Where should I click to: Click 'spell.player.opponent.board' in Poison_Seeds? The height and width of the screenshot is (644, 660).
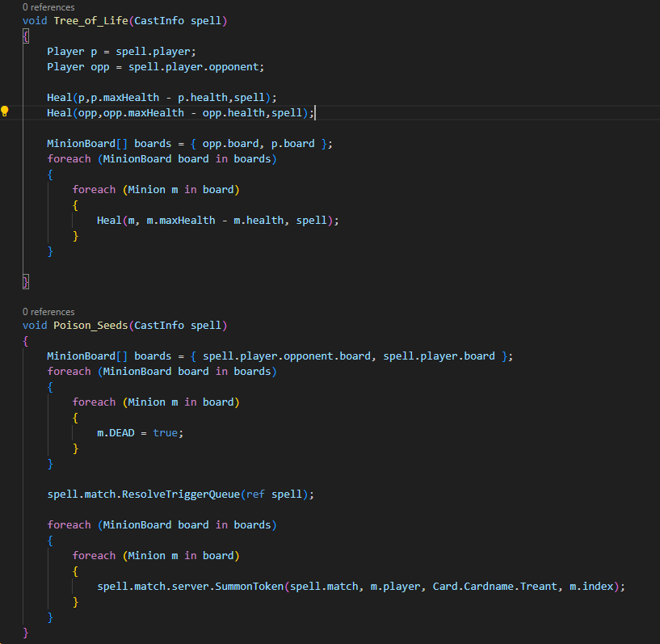pos(286,356)
